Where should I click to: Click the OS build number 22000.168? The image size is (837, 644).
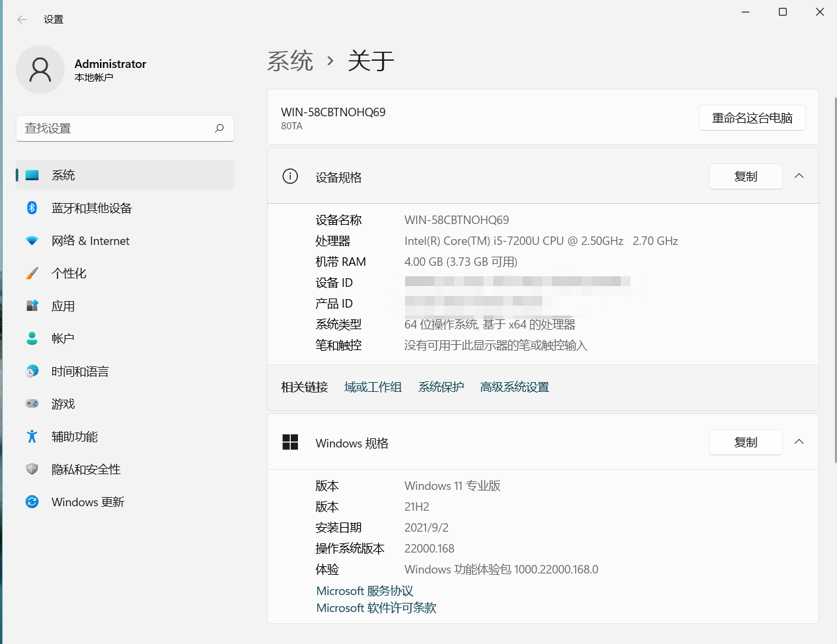(429, 549)
